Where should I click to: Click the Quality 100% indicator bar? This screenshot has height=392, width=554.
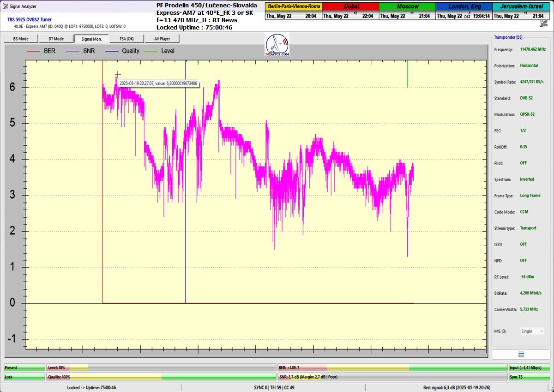tap(161, 377)
